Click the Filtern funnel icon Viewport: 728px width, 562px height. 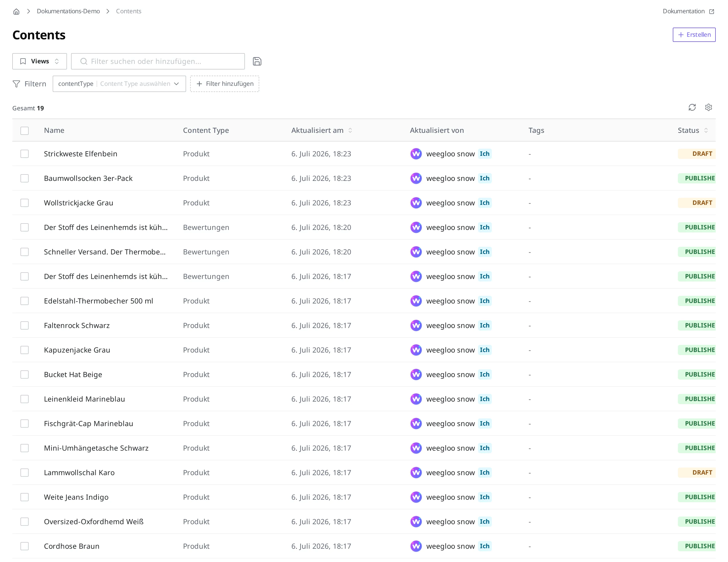(x=16, y=84)
